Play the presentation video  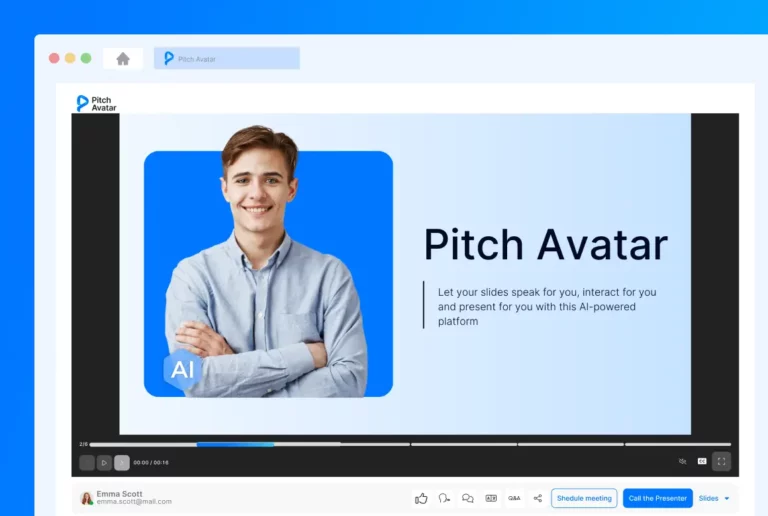click(104, 462)
